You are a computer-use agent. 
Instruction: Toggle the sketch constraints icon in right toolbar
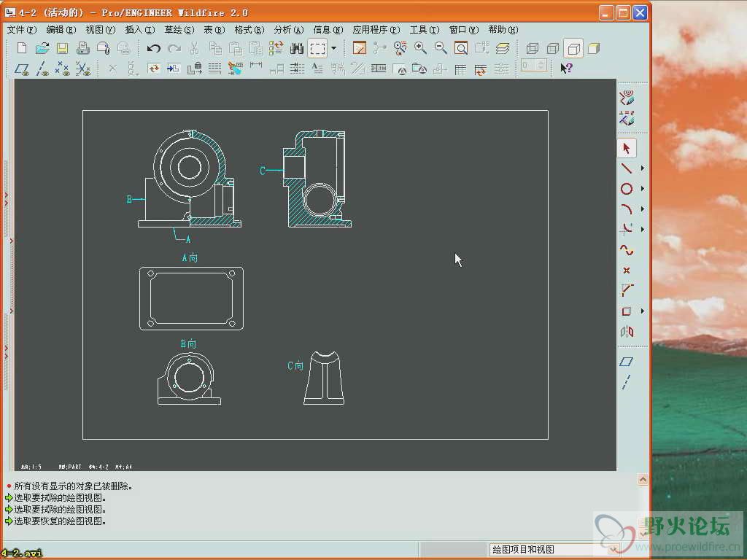[627, 117]
